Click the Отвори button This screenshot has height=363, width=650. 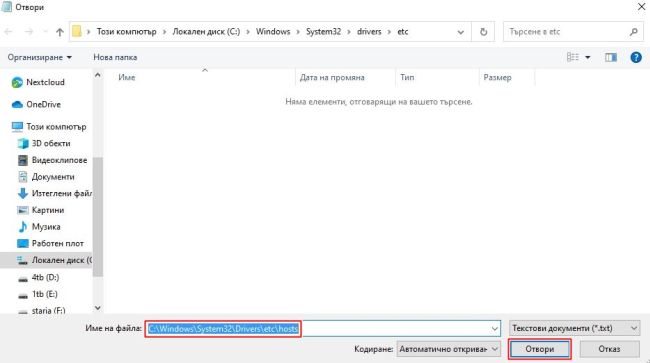coord(539,349)
